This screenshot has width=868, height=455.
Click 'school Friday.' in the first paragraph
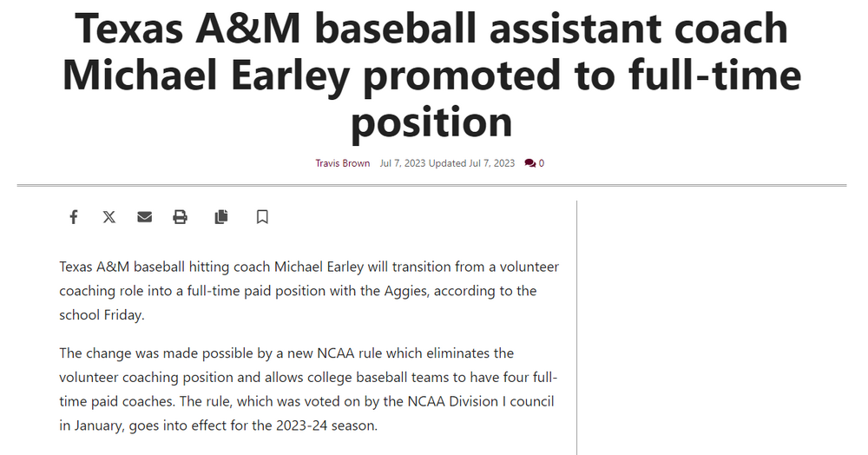(x=102, y=314)
